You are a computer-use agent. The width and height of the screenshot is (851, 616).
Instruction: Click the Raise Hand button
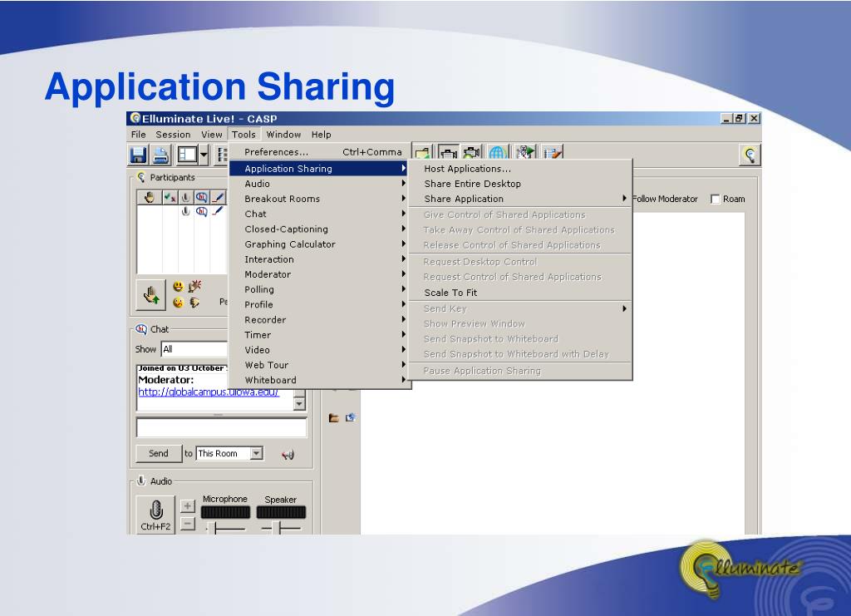point(151,295)
